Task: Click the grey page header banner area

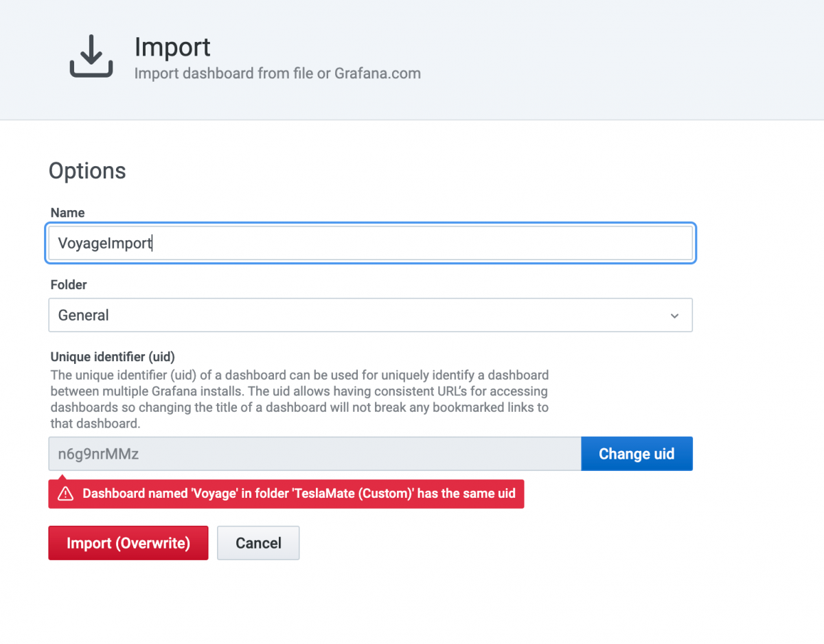Action: coord(412,60)
